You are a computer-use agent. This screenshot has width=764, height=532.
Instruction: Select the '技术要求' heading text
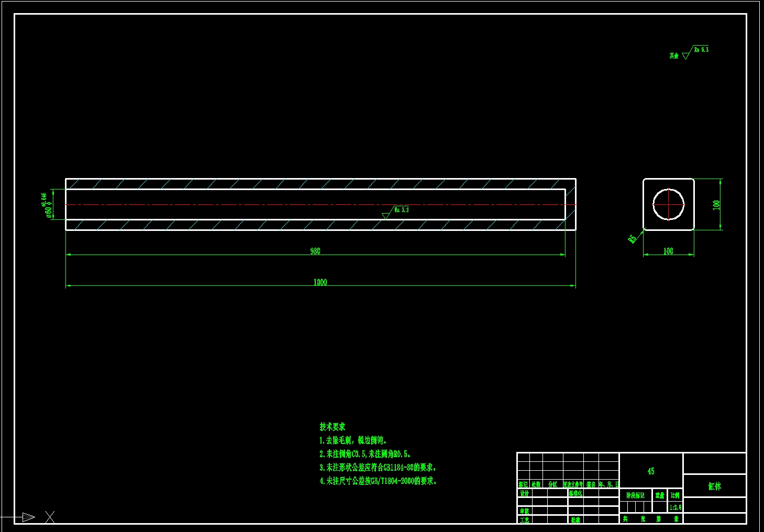pos(333,427)
